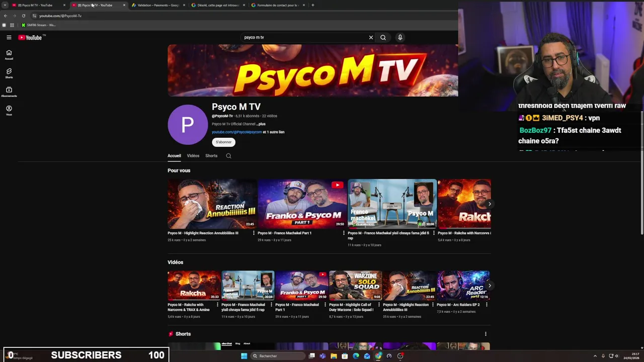This screenshot has height=362, width=644.
Task: Open youtube.com/@PsycoMpsycom link
Action: click(x=236, y=132)
